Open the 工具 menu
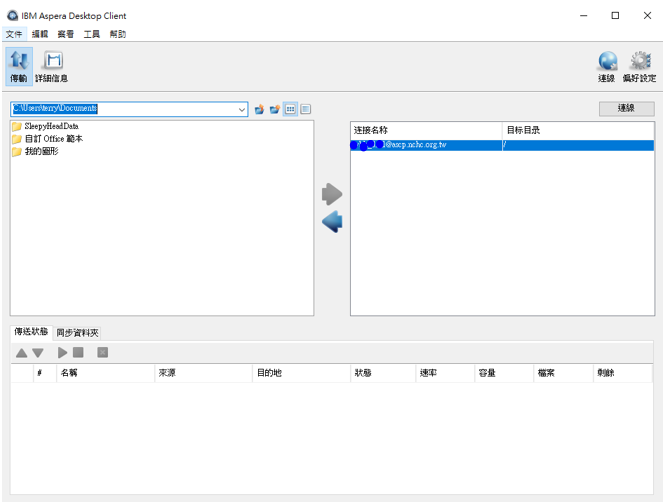The height and width of the screenshot is (503, 664). pyautogui.click(x=91, y=34)
